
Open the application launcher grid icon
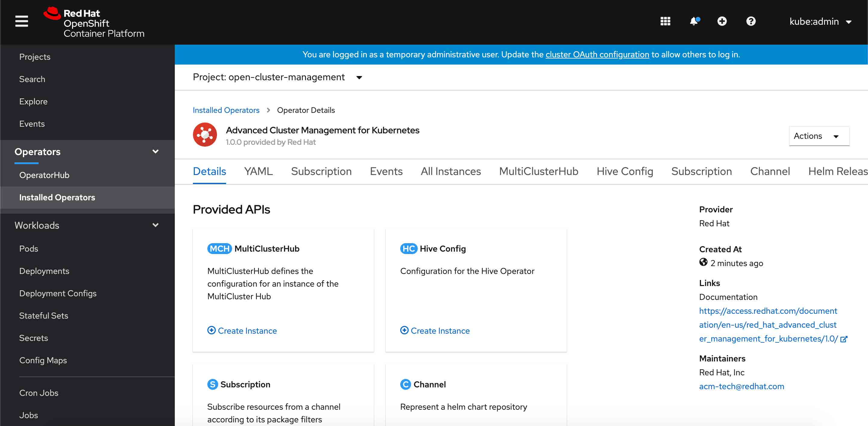pos(665,21)
